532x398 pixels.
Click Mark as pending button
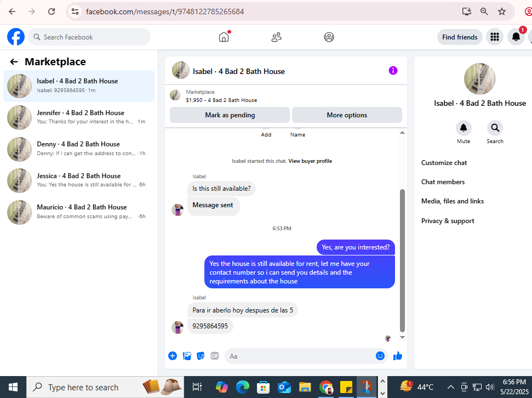coord(230,115)
